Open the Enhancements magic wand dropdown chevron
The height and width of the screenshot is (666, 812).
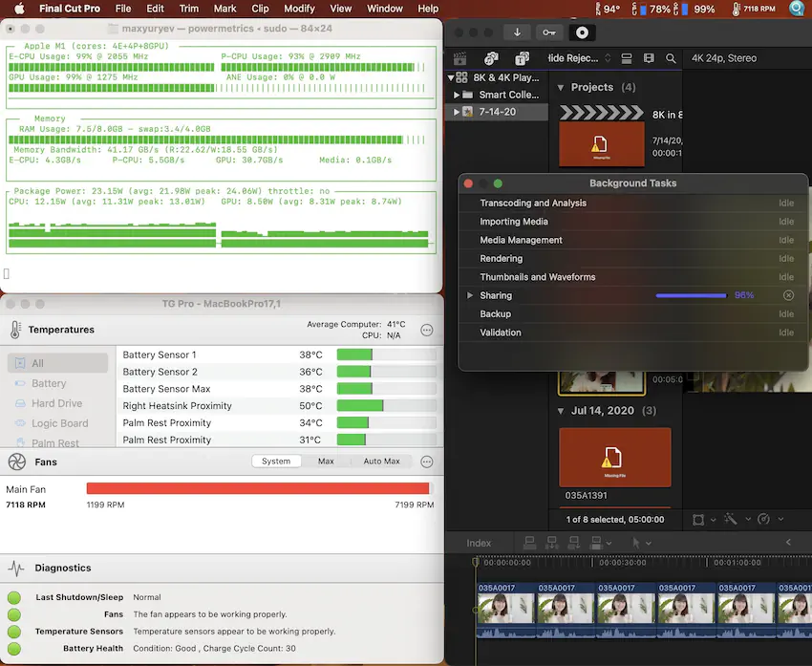pyautogui.click(x=748, y=519)
